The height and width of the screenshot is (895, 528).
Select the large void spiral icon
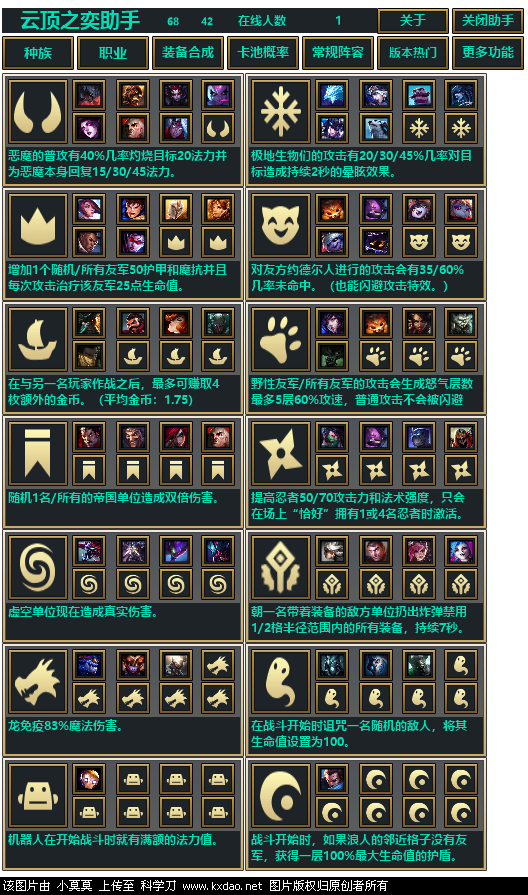click(x=38, y=568)
